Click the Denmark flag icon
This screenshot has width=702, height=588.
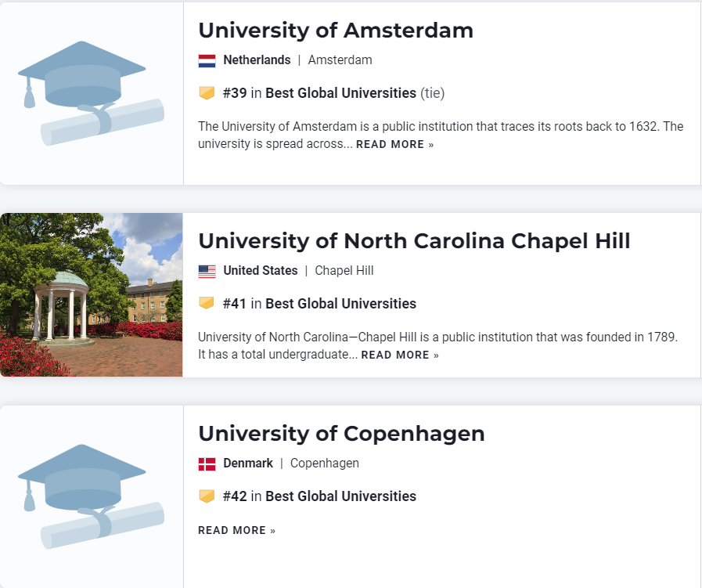207,464
